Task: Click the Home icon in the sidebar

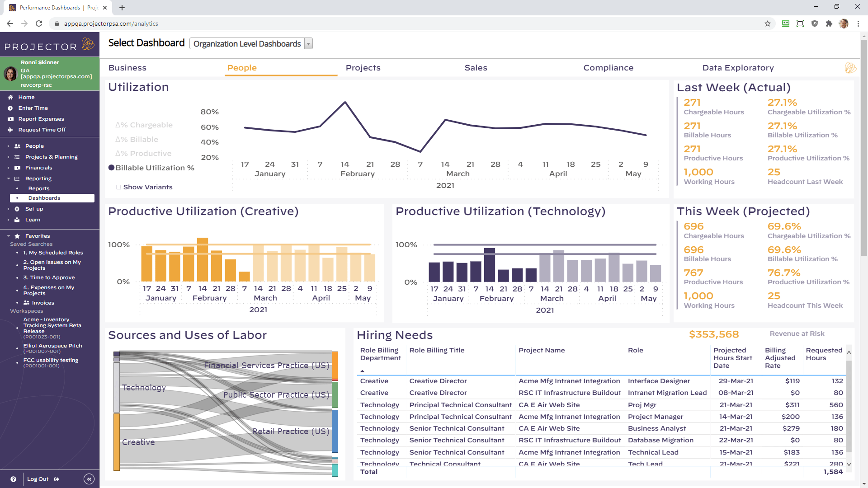Action: [x=10, y=97]
